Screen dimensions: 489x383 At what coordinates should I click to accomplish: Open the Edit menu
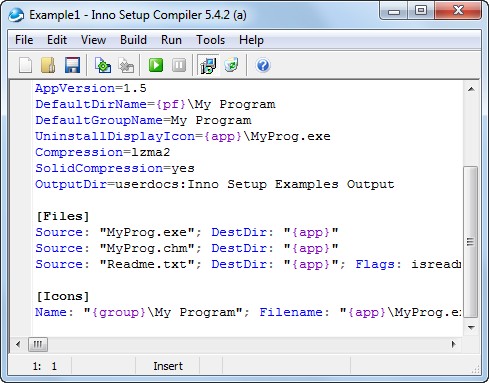(x=57, y=40)
